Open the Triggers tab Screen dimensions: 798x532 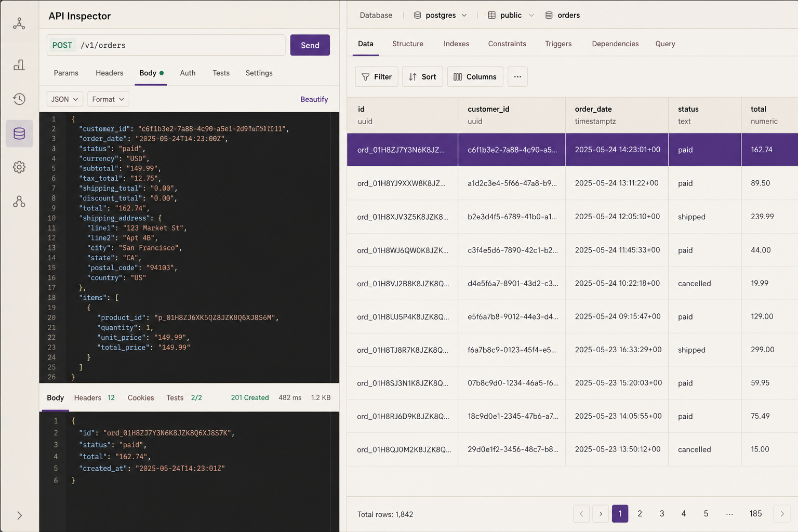(558, 44)
